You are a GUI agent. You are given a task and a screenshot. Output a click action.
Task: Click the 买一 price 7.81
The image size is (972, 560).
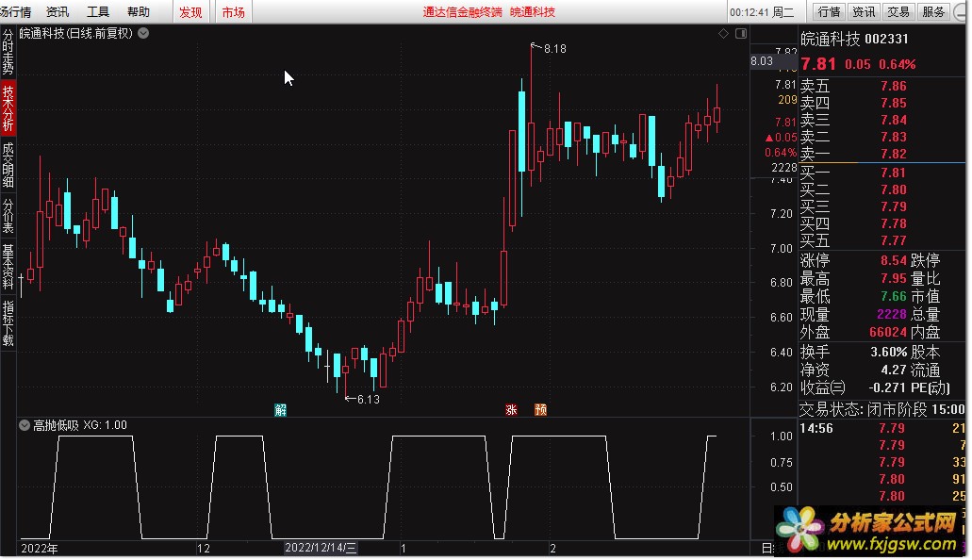click(x=893, y=173)
